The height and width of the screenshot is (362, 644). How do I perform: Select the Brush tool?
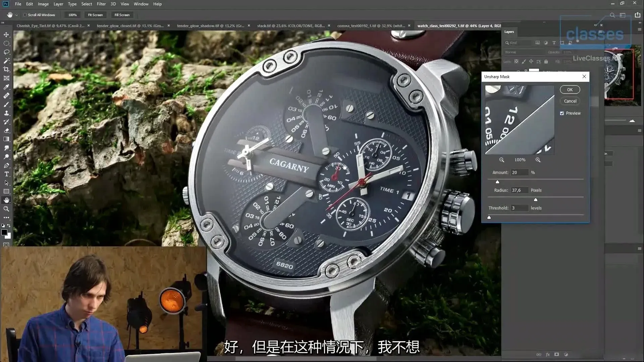[6, 104]
